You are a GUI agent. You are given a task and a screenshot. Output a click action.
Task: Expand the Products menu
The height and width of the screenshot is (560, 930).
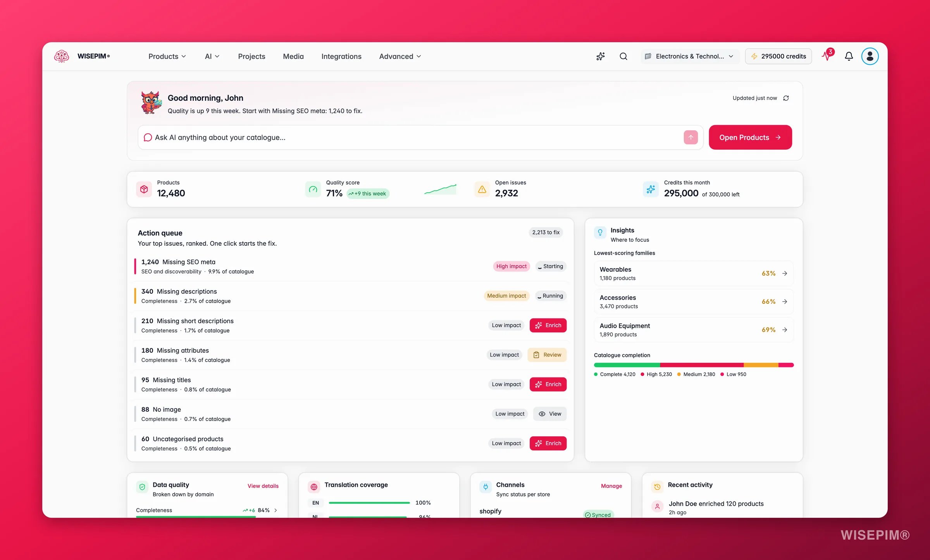167,56
